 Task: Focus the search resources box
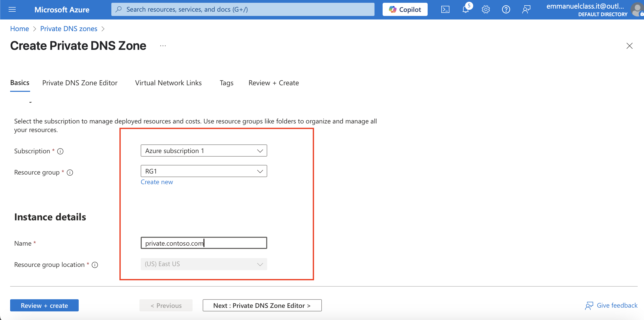pos(243,9)
